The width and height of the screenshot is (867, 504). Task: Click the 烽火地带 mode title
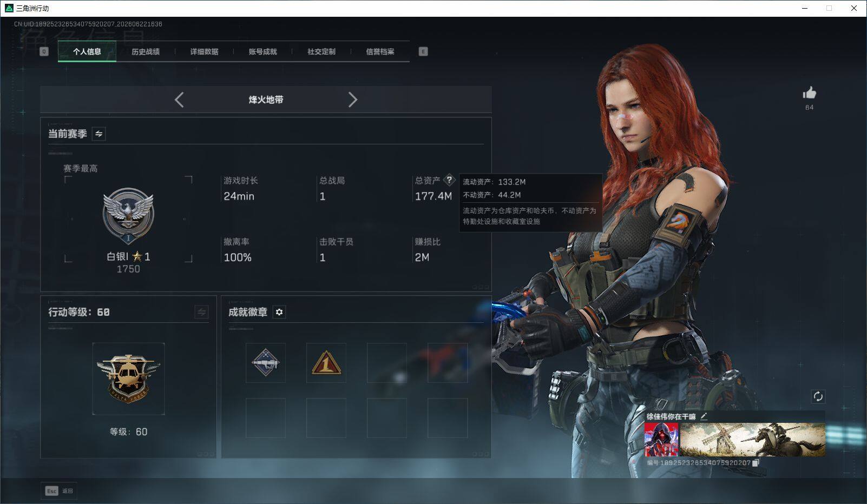tap(266, 100)
